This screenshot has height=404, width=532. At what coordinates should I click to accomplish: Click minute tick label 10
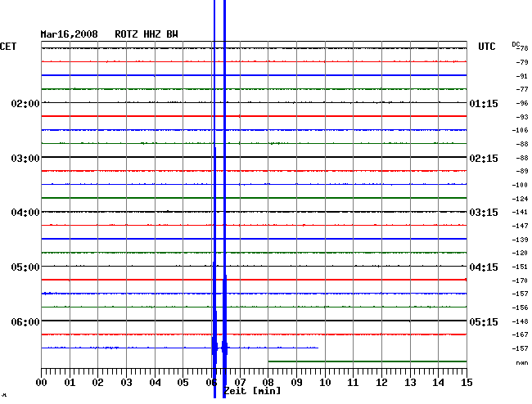pyautogui.click(x=325, y=383)
